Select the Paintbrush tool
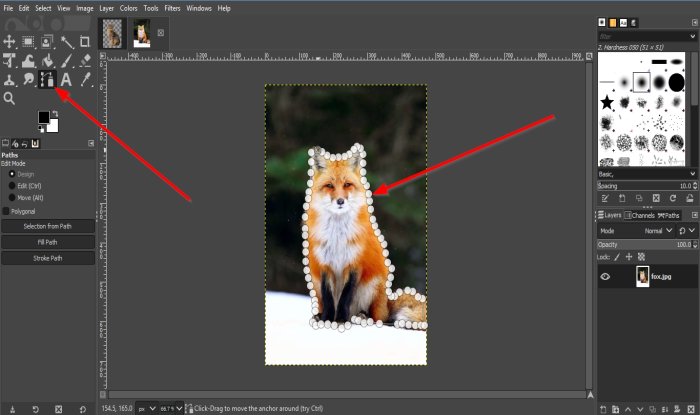Image resolution: width=700 pixels, height=415 pixels. coord(67,61)
